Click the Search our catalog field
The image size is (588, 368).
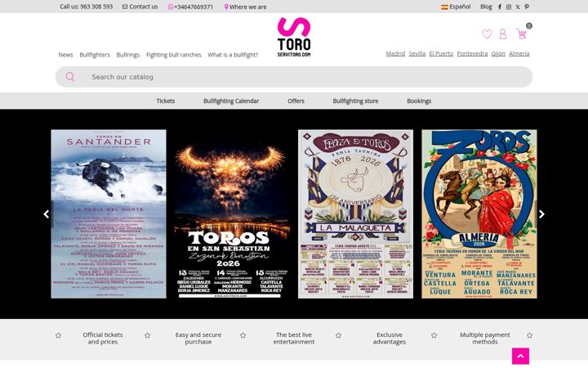point(294,77)
